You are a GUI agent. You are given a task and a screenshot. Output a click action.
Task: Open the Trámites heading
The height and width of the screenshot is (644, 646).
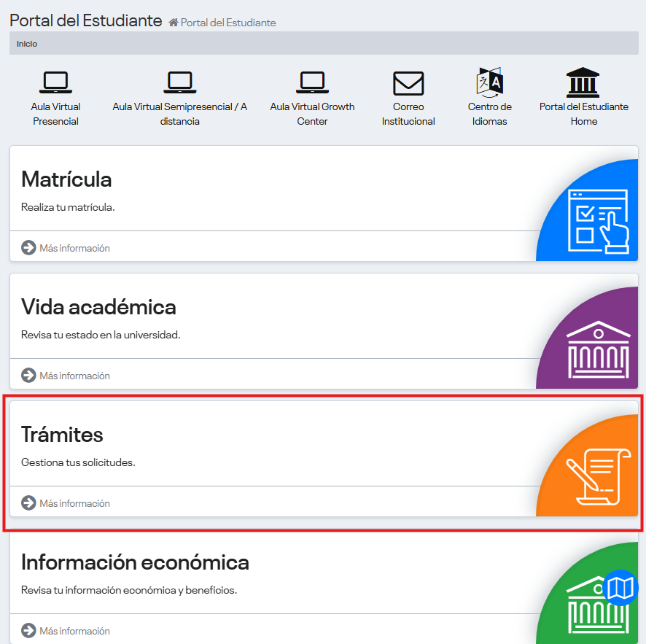(x=62, y=435)
